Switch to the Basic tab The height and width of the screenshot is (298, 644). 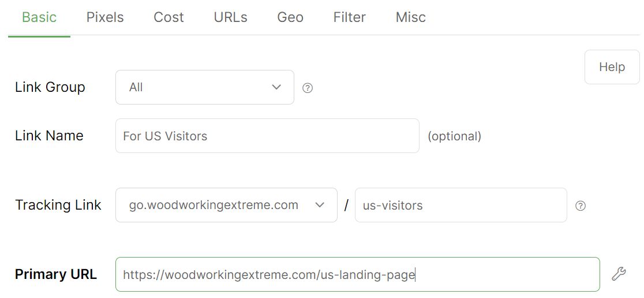pos(39,17)
